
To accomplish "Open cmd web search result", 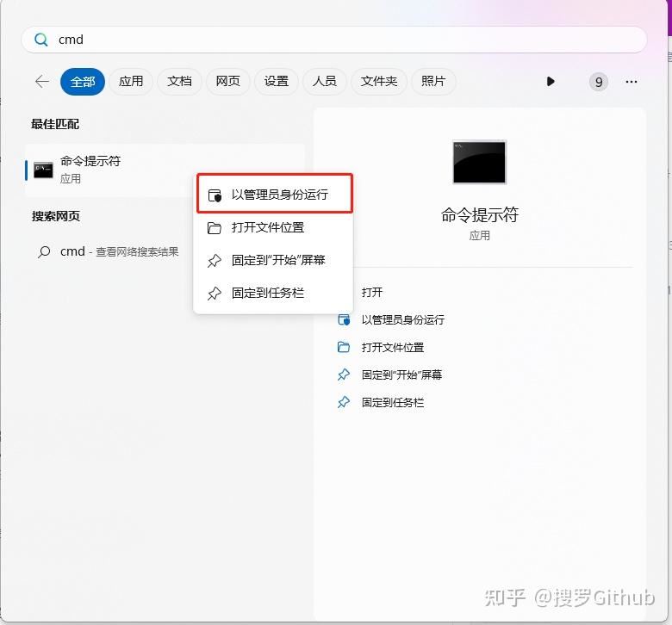I will coord(109,251).
